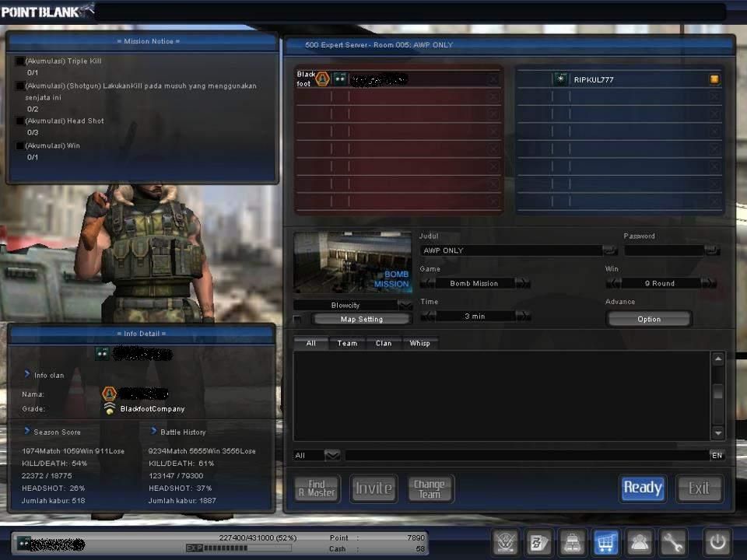The width and height of the screenshot is (747, 560).
Task: Click the Judul field showing AWP ONLY
Action: (x=510, y=250)
